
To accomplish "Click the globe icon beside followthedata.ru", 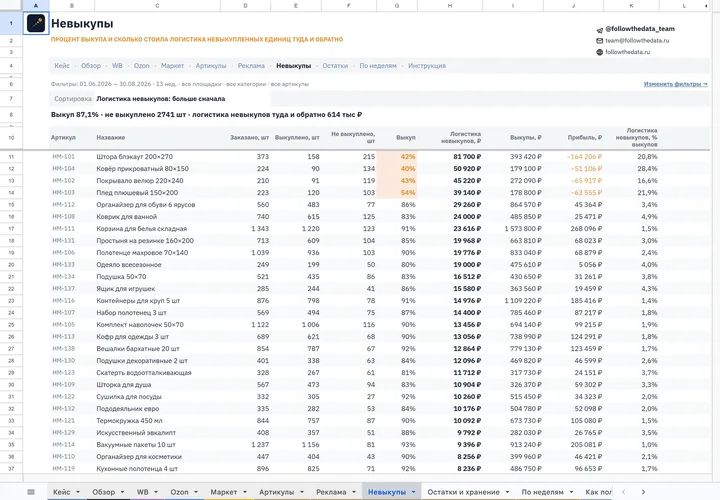I will tap(600, 52).
